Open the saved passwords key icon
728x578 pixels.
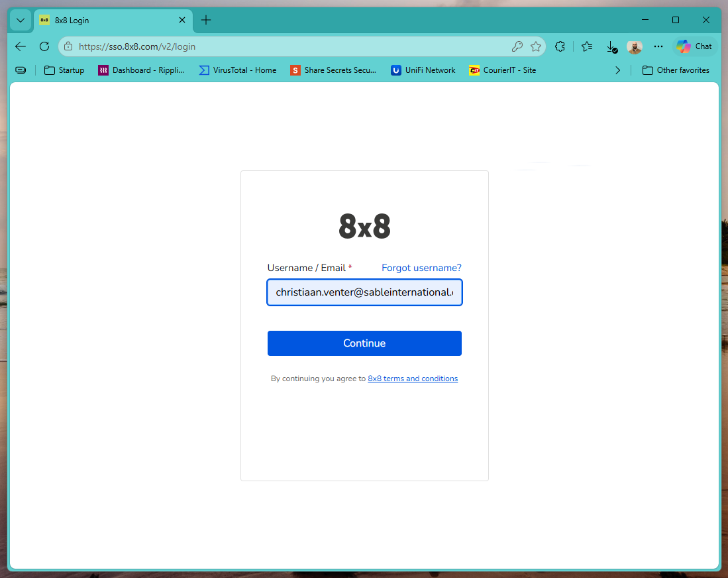click(x=517, y=46)
